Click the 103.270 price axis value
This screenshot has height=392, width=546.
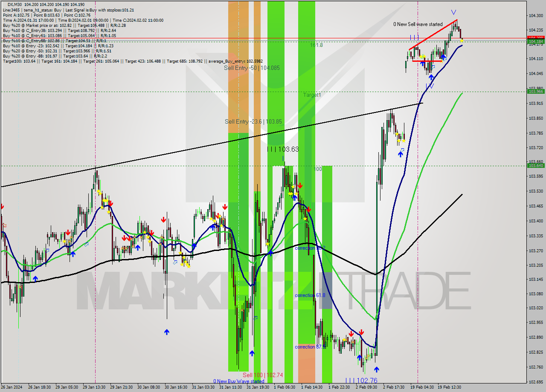tap(536, 251)
